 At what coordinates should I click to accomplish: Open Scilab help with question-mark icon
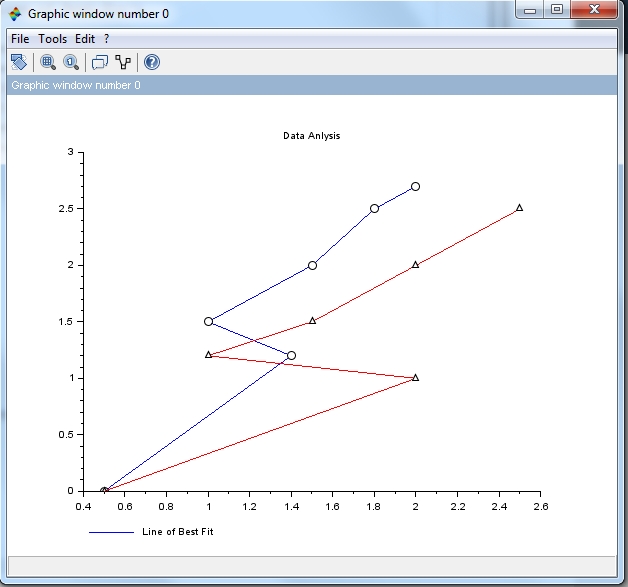pyautogui.click(x=152, y=62)
